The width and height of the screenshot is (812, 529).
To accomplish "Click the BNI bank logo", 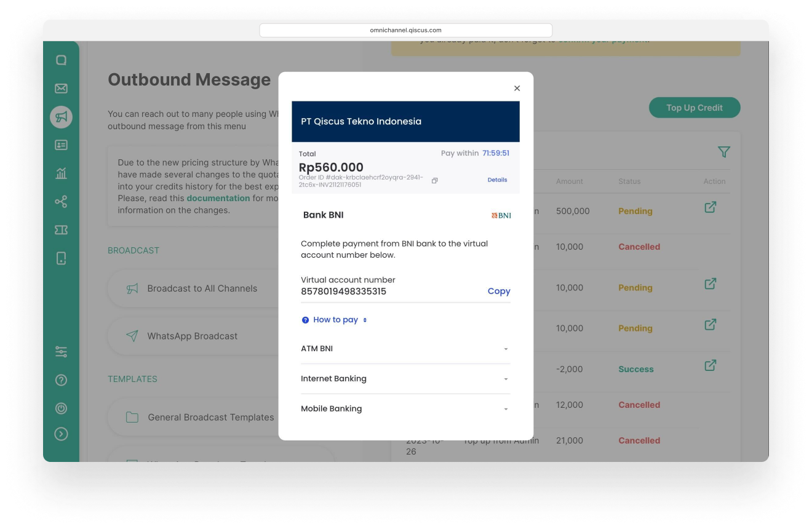I will 501,215.
